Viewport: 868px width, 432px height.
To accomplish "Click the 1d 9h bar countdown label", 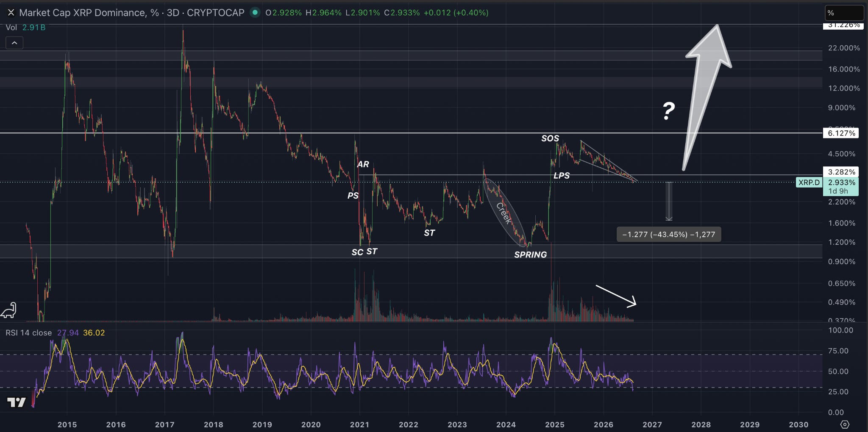I will pyautogui.click(x=838, y=191).
